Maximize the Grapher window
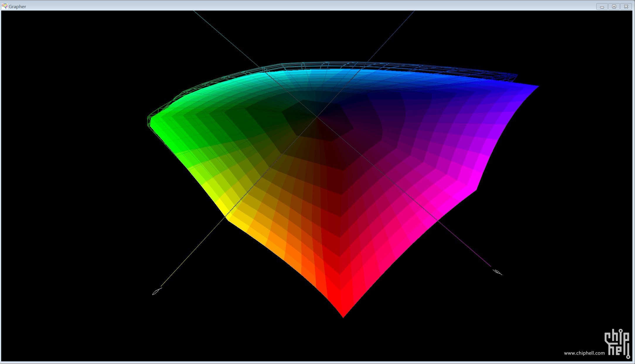 (x=614, y=6)
